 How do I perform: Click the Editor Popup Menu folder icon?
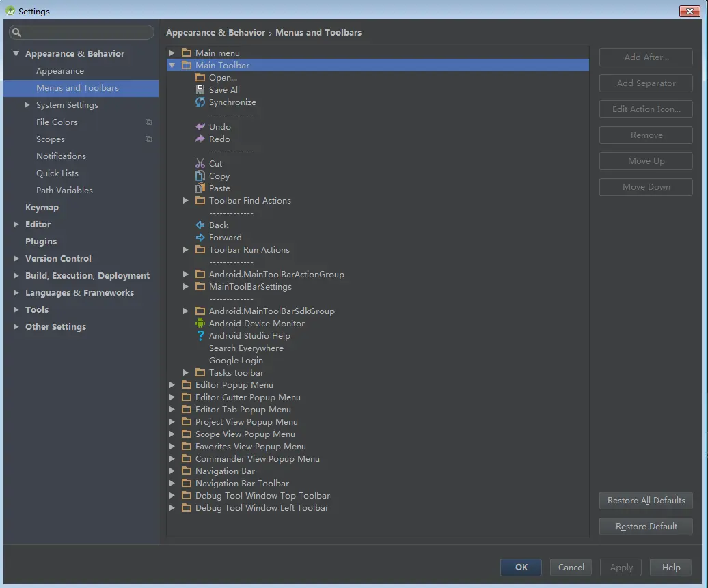pyautogui.click(x=187, y=384)
